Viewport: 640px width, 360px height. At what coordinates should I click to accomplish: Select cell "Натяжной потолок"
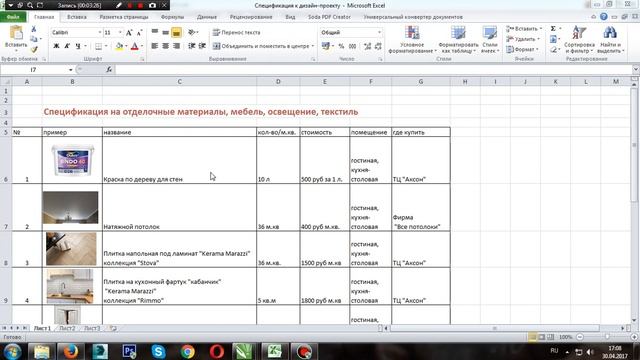click(x=179, y=208)
